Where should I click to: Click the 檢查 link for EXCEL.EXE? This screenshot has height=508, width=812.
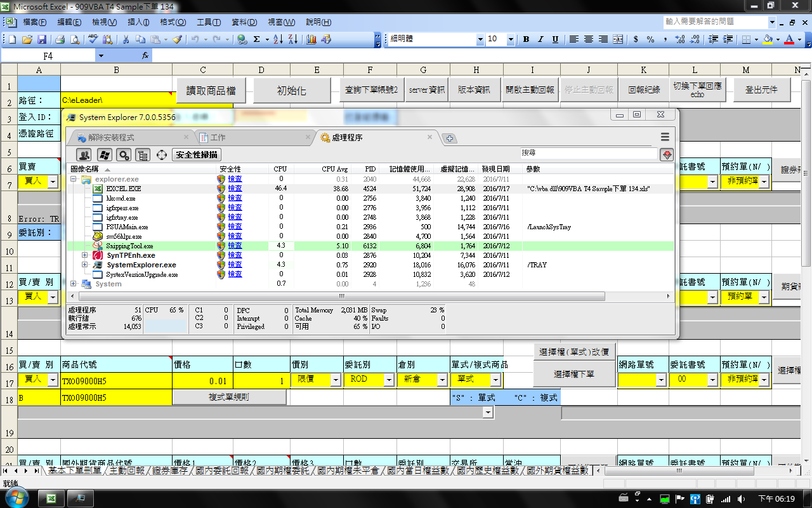[x=235, y=189]
